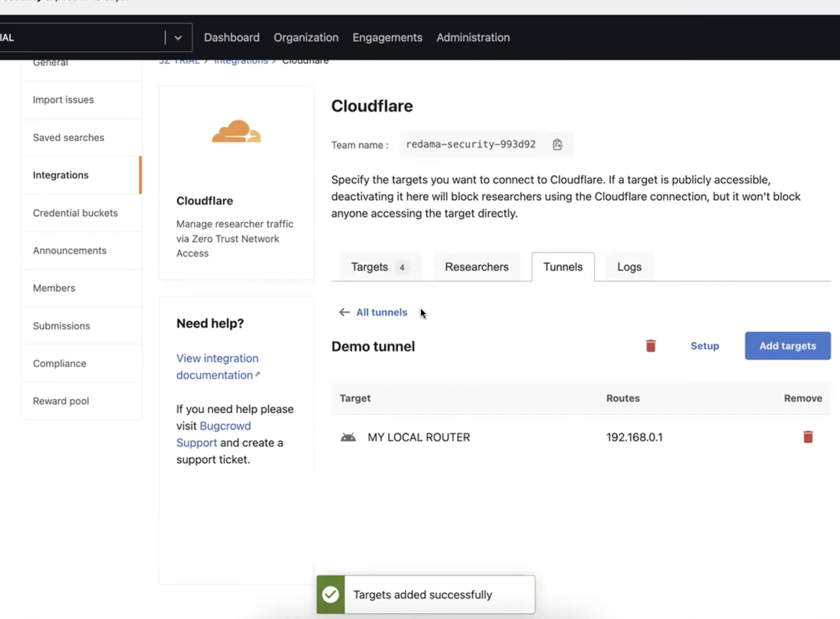Click the back arrow beside All tunnels
Viewport: 840px width, 619px height.
(344, 312)
